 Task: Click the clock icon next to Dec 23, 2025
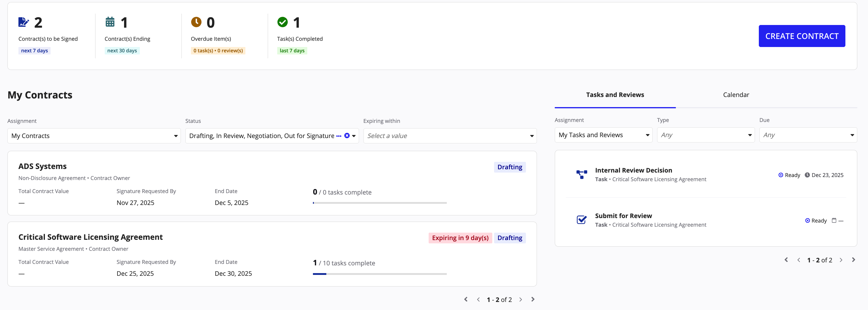(807, 175)
